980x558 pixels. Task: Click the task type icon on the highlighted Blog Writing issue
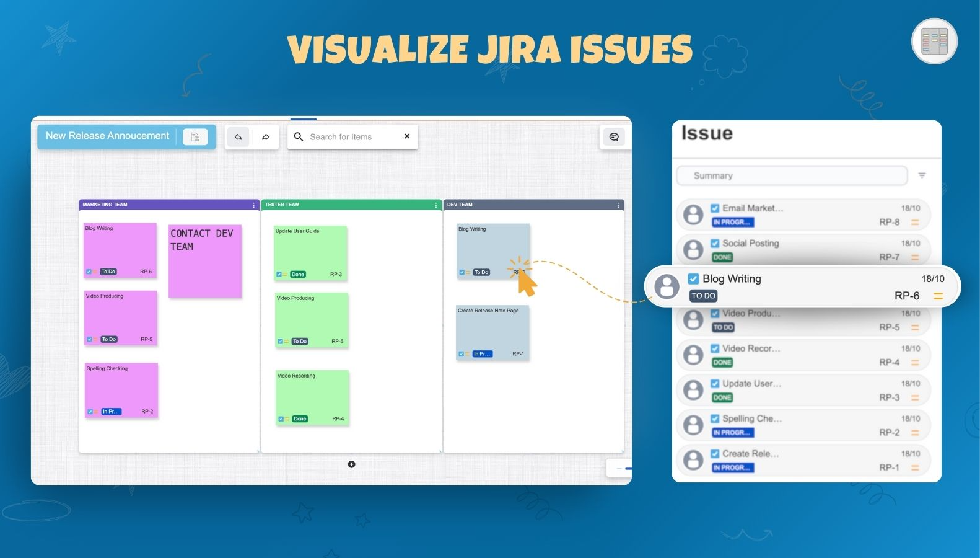[693, 279]
